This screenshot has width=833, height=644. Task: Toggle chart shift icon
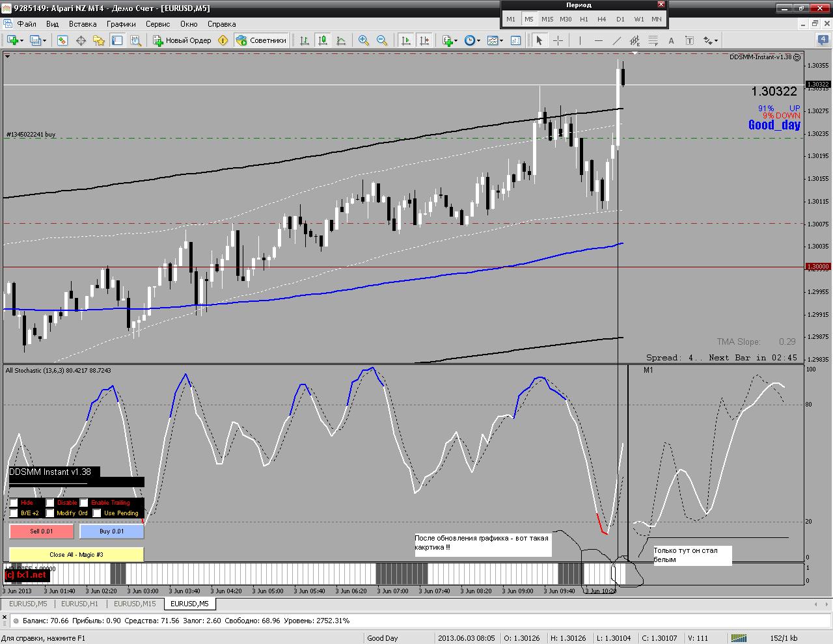click(x=424, y=40)
